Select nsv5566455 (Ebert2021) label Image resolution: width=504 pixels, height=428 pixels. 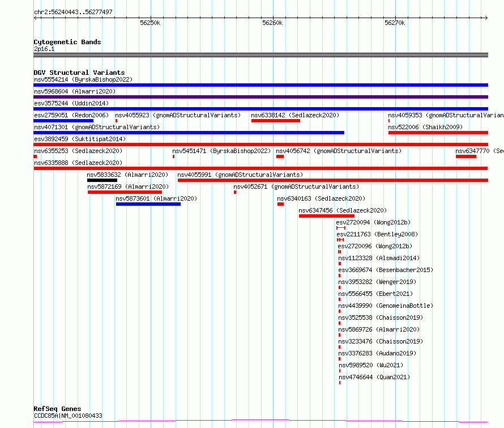click(375, 294)
